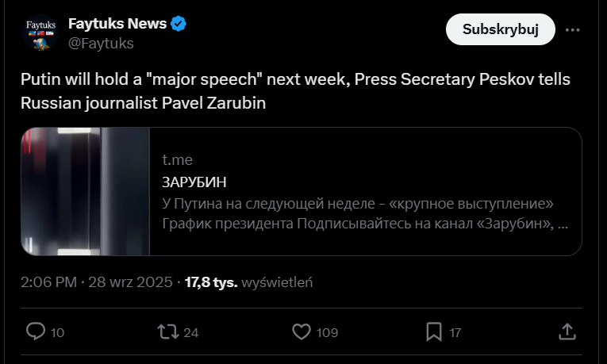Screen dimensions: 607x364
Task: Open the three-dot more options menu
Action: click(573, 30)
